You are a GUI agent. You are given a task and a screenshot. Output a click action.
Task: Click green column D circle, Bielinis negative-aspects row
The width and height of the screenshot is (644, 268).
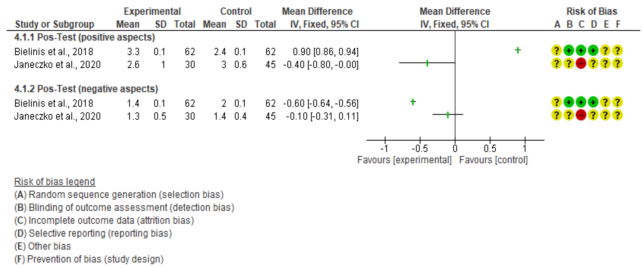tap(593, 102)
